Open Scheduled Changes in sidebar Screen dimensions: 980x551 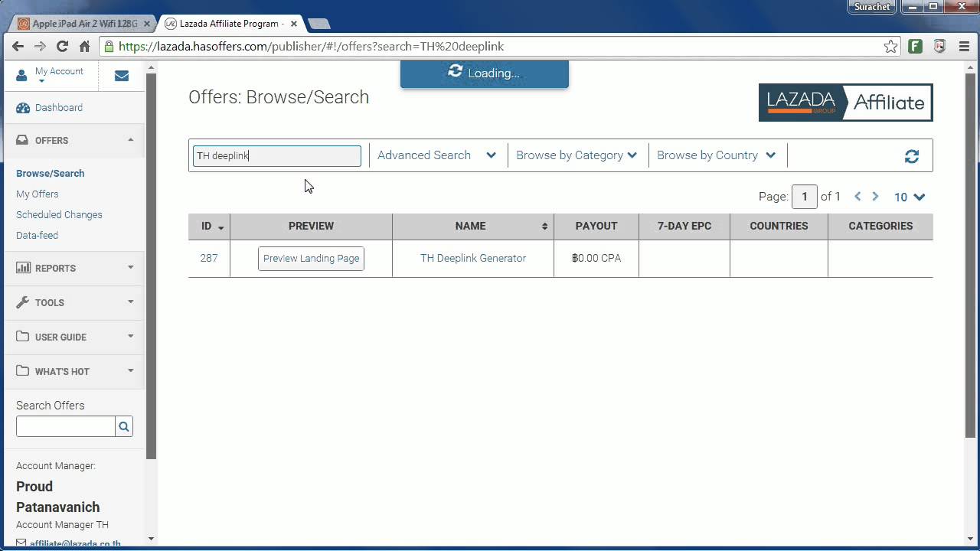[x=59, y=215]
